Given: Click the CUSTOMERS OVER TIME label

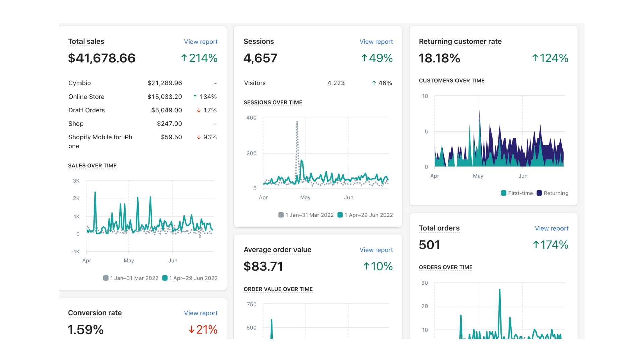Looking at the screenshot, I should (x=451, y=81).
